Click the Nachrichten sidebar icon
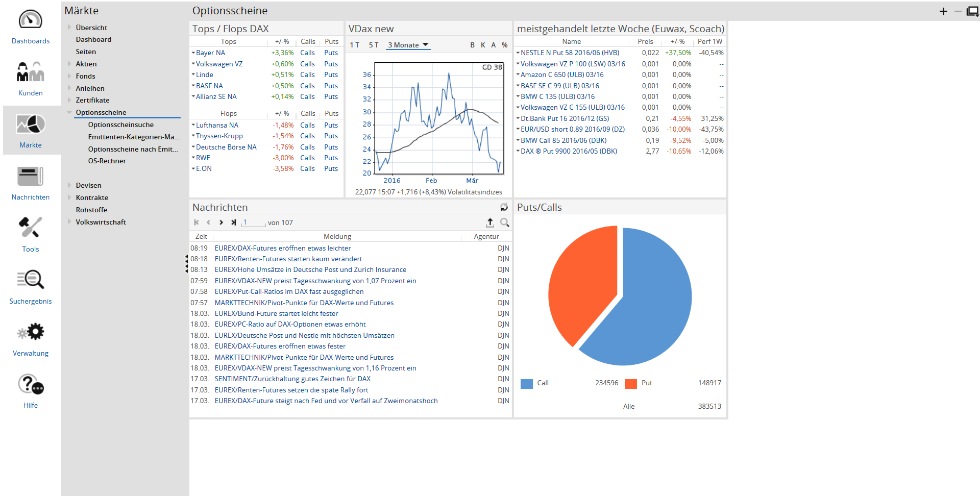The image size is (980, 496). [x=31, y=177]
